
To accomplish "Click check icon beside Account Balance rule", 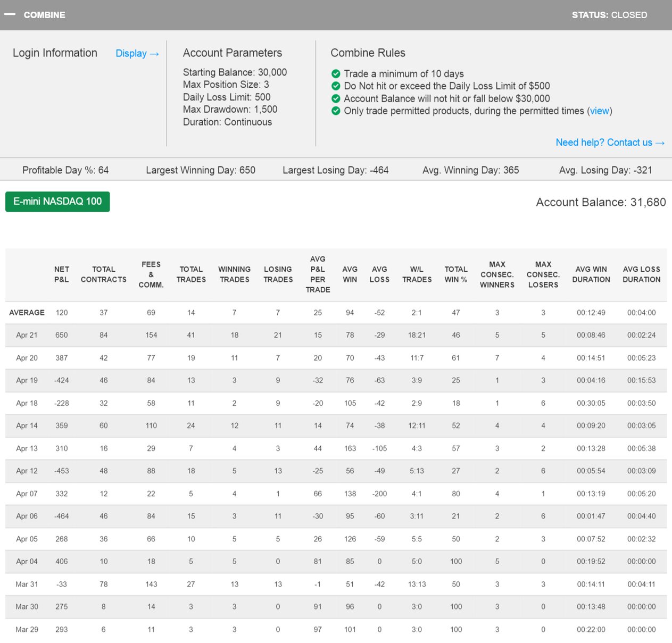I will point(336,98).
